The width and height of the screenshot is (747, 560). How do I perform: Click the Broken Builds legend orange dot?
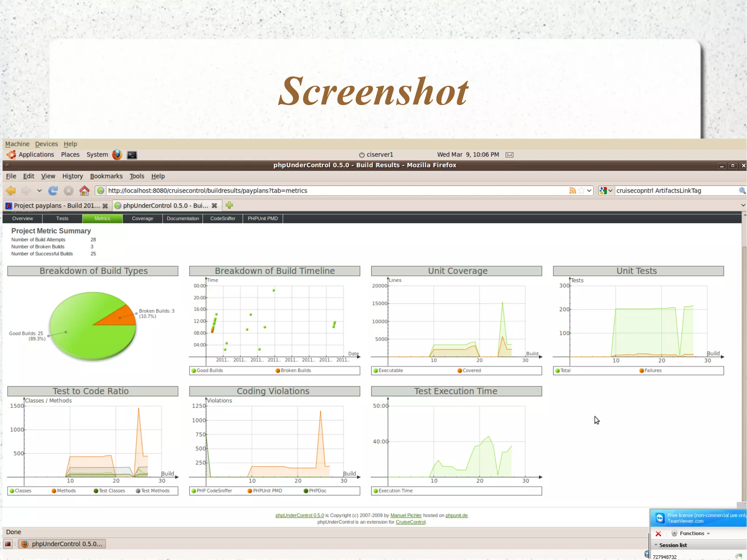(x=278, y=371)
